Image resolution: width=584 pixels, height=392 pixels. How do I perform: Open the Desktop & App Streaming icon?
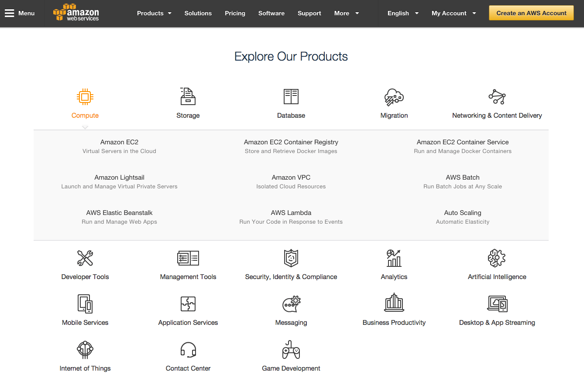(x=497, y=303)
